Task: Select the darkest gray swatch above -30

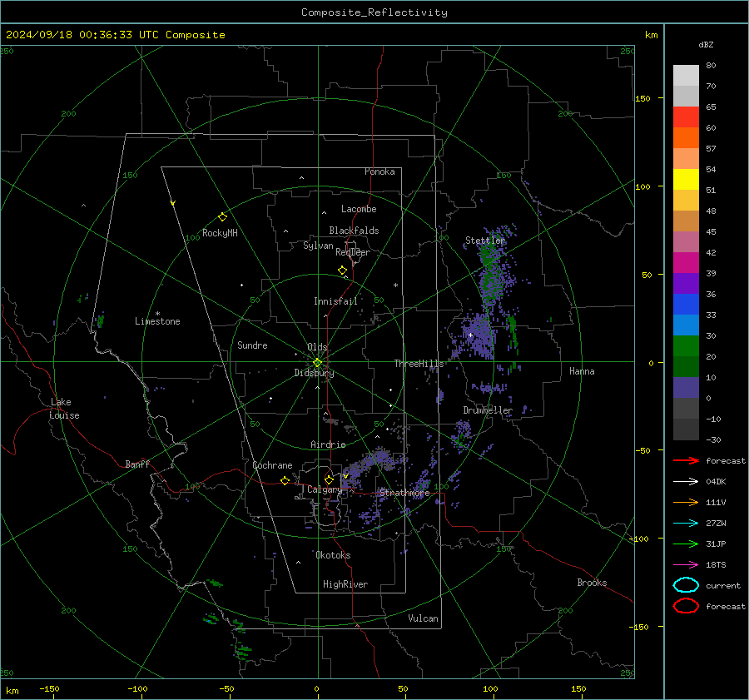Action: (686, 429)
